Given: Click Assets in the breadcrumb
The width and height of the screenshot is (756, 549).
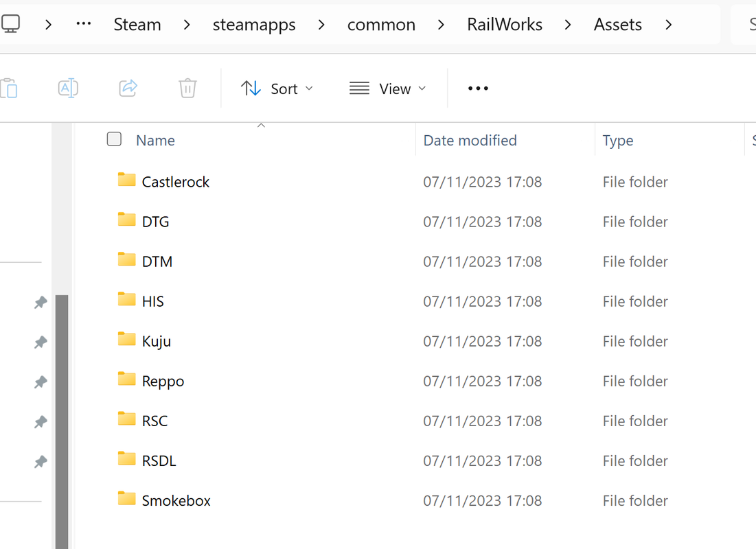Looking at the screenshot, I should [x=617, y=24].
